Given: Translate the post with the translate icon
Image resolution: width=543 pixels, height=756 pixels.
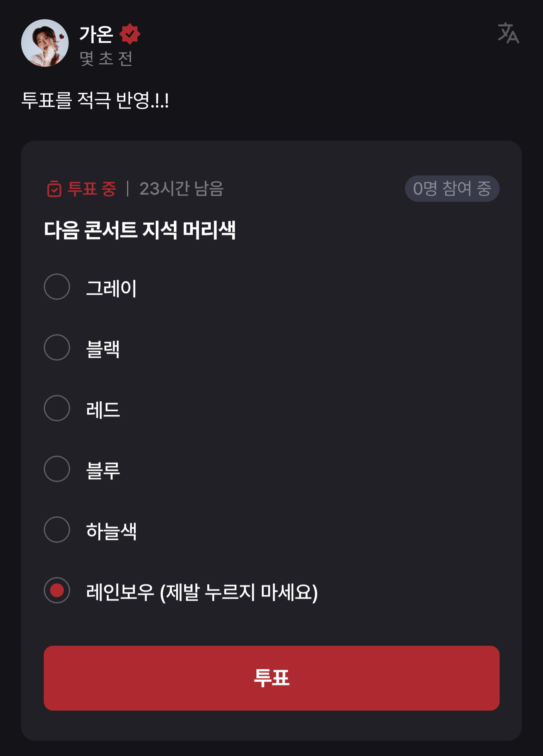Looking at the screenshot, I should (x=508, y=33).
